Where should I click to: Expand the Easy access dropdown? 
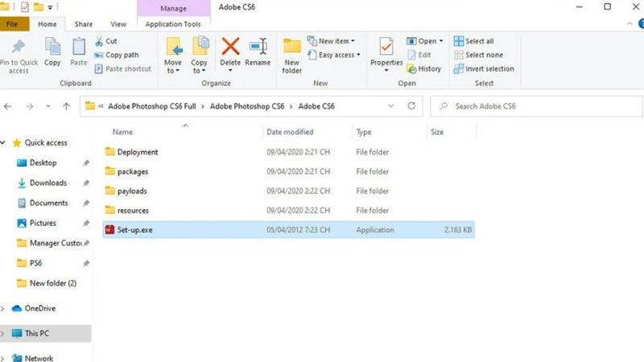pos(338,55)
